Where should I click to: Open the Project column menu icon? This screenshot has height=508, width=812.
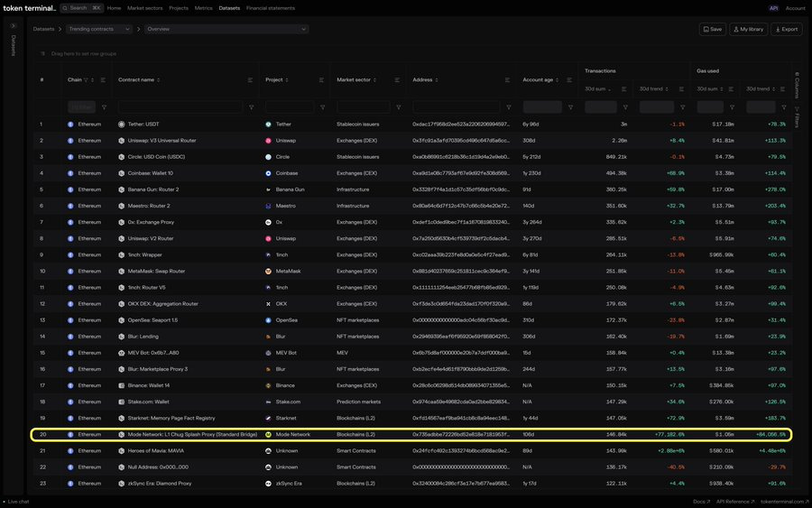[321, 79]
